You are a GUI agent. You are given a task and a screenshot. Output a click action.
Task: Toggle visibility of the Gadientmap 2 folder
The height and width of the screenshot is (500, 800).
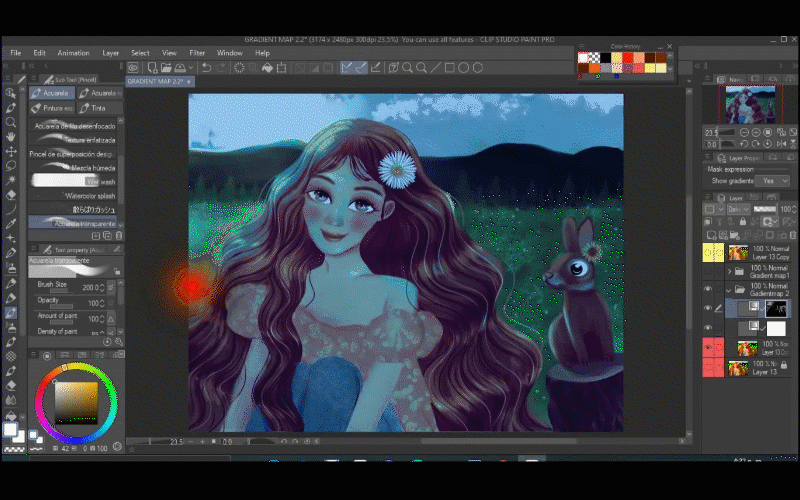[x=709, y=289]
